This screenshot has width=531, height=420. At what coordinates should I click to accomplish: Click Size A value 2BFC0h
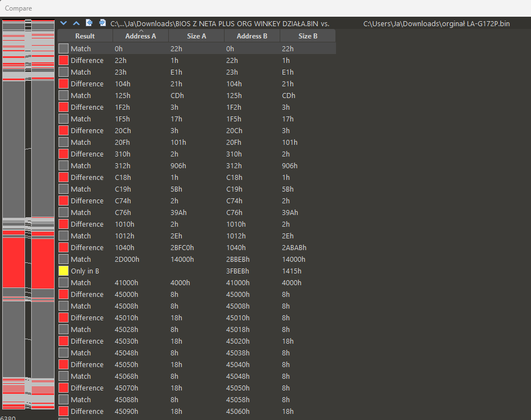point(182,247)
